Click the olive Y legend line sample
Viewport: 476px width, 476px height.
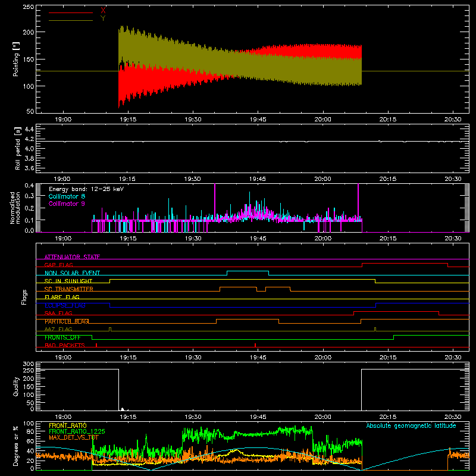(70, 20)
